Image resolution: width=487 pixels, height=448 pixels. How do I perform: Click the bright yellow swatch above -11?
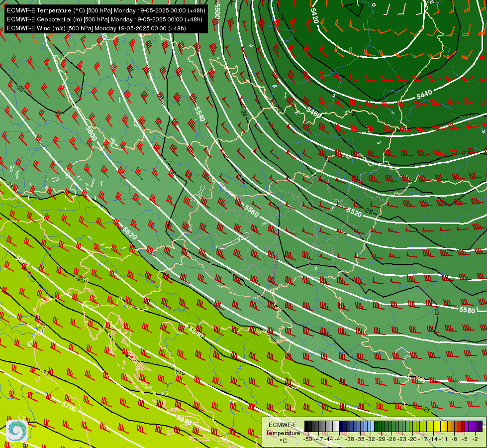click(x=442, y=426)
